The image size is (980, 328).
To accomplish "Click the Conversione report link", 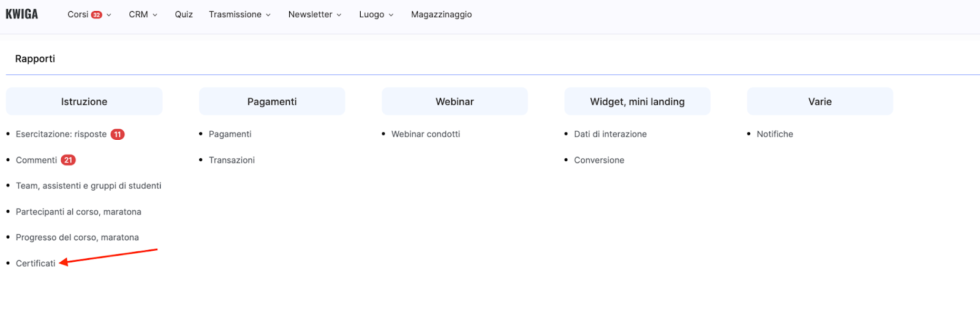I will coord(599,160).
